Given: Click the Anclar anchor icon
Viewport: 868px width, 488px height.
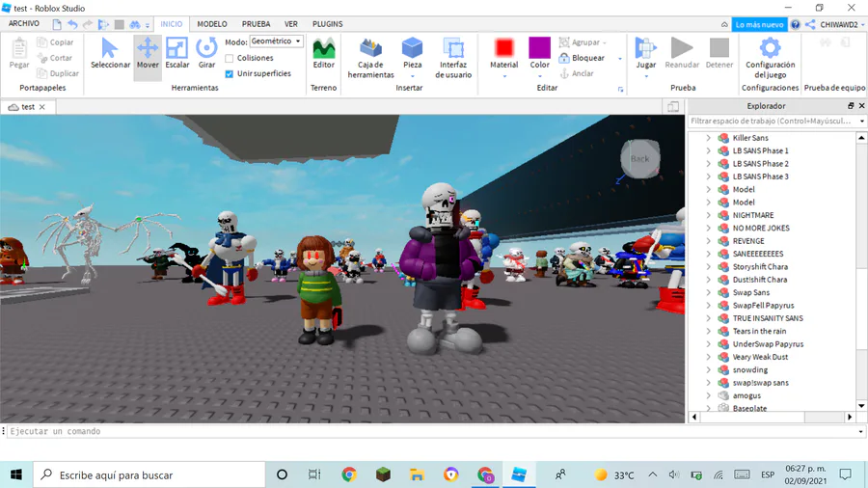Looking at the screenshot, I should (564, 73).
